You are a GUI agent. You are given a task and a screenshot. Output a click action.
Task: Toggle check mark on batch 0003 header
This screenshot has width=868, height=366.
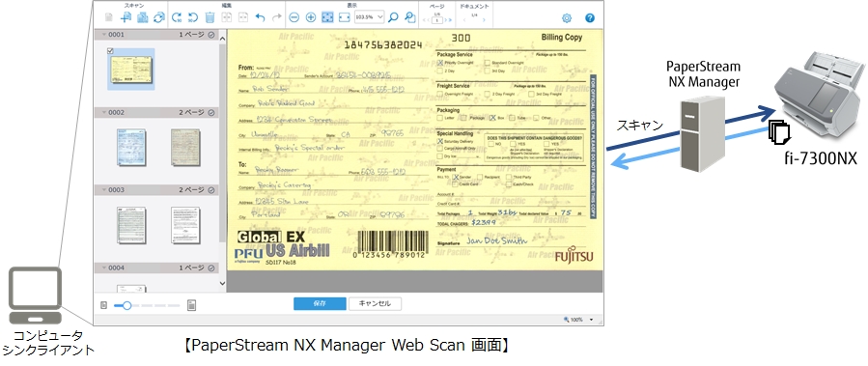point(210,190)
